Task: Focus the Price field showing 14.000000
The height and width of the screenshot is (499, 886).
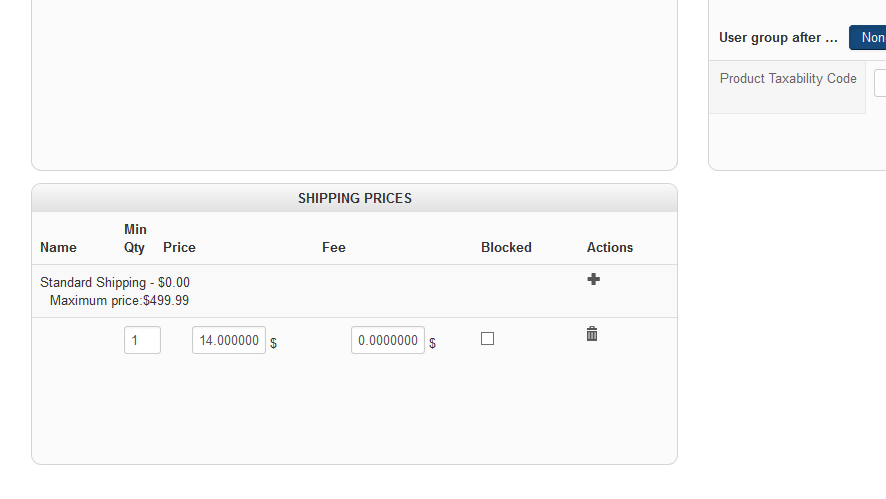Action: click(228, 340)
